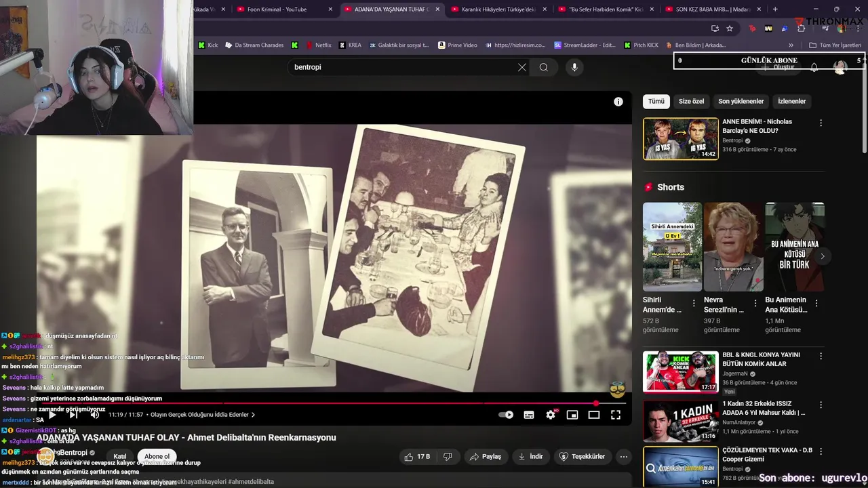Screen dimensions: 868x488
Task: Open options for BBL & KNGL KONYA video
Action: coord(821,357)
